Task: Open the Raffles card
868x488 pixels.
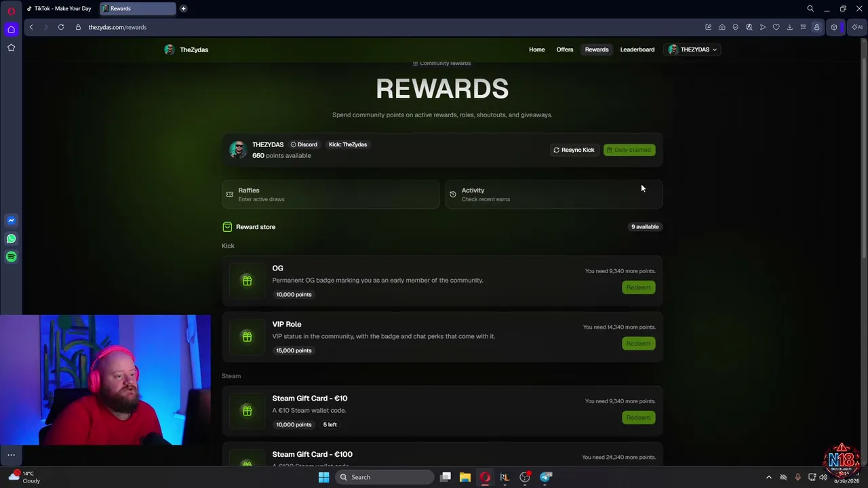Action: [x=331, y=195]
